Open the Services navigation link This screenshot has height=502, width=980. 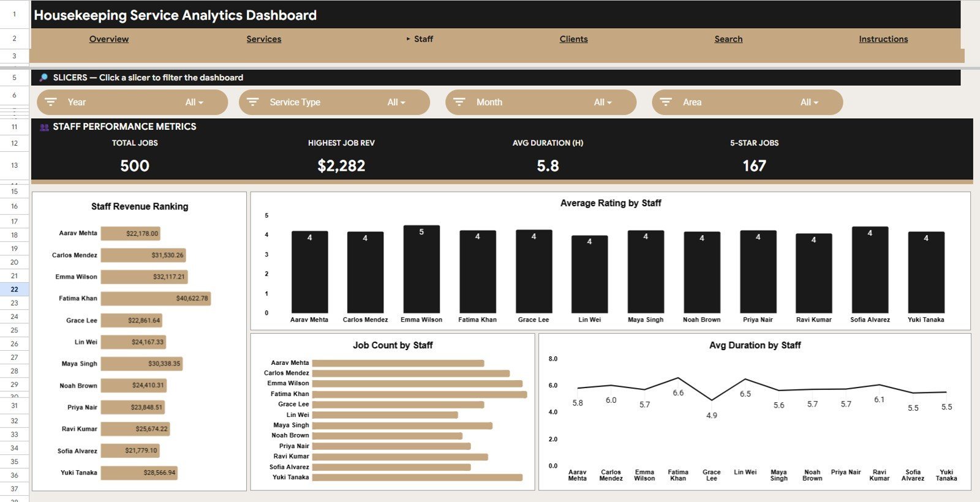click(x=264, y=39)
